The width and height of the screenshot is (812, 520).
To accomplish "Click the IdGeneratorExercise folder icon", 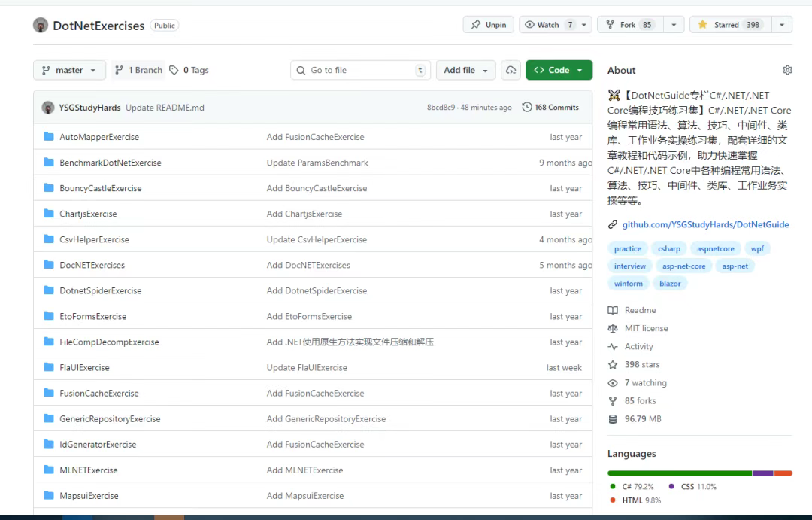I will click(x=49, y=444).
